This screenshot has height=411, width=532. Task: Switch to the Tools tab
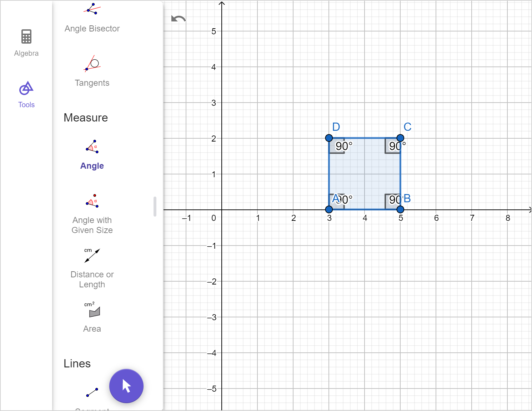click(x=26, y=95)
